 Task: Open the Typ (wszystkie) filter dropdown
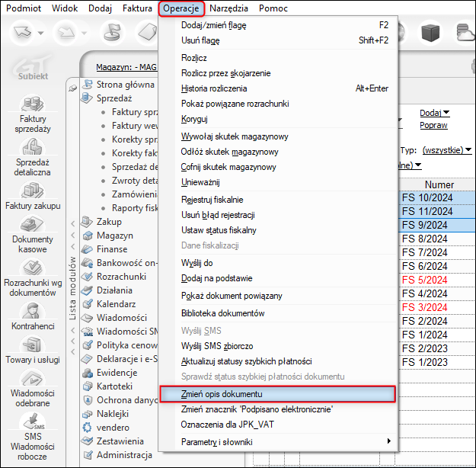(447, 150)
